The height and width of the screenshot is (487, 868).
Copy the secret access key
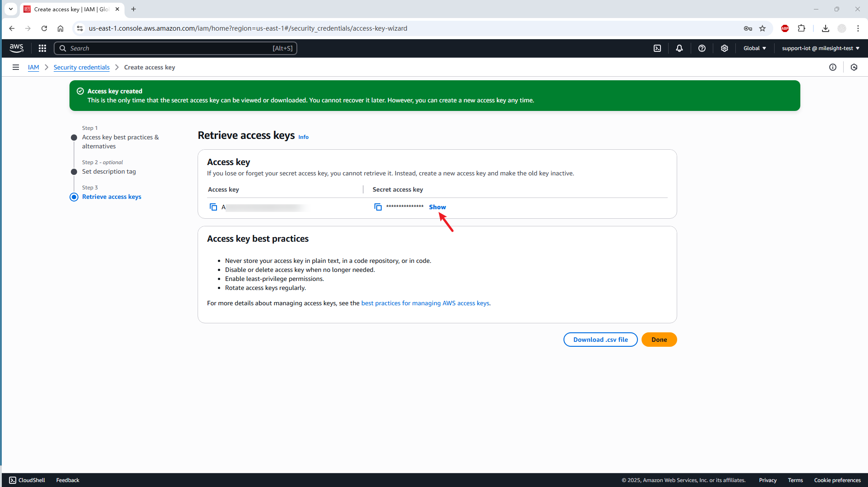tap(378, 207)
